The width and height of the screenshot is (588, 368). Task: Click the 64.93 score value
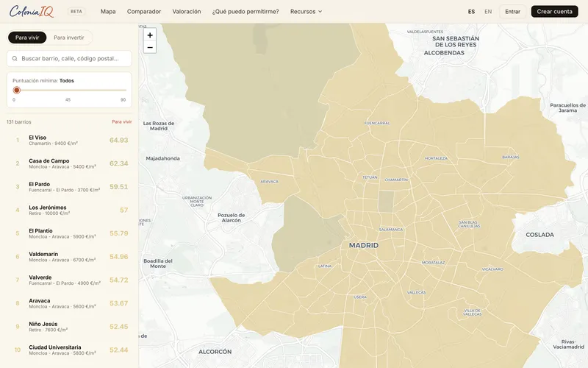click(x=119, y=140)
